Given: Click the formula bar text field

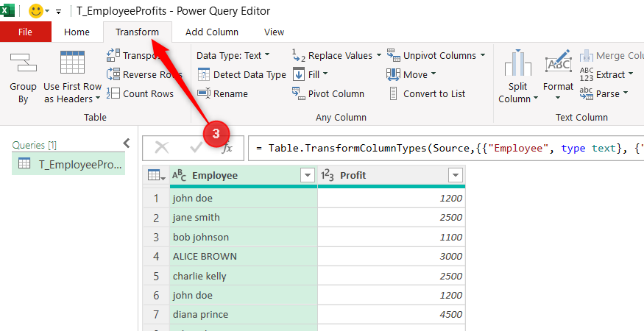Looking at the screenshot, I should [446, 148].
